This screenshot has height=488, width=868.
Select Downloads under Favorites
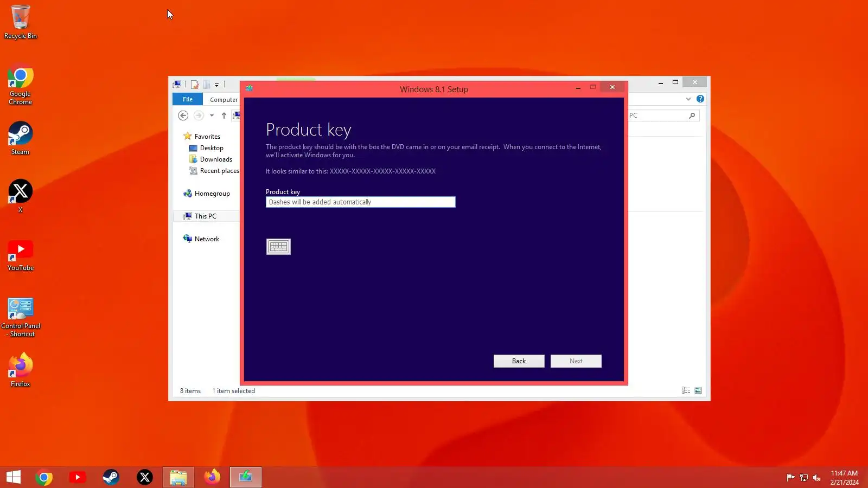(x=210, y=159)
